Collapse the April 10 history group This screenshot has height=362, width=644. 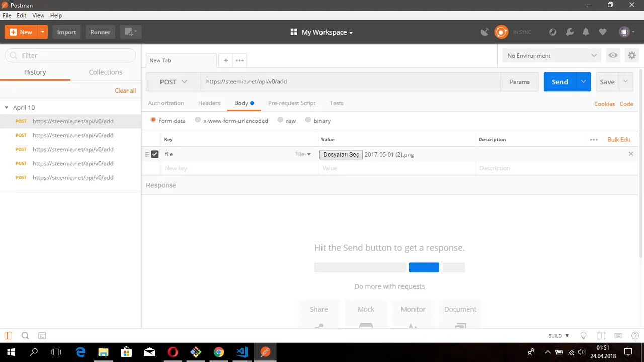pos(7,108)
